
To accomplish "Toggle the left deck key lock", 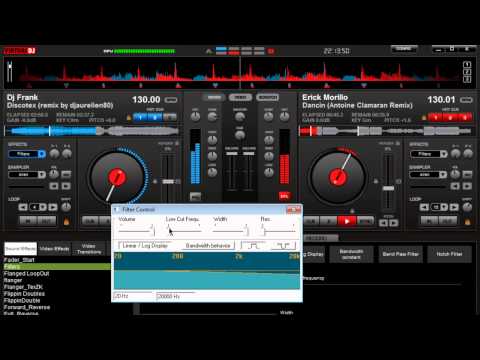I will tap(155, 182).
